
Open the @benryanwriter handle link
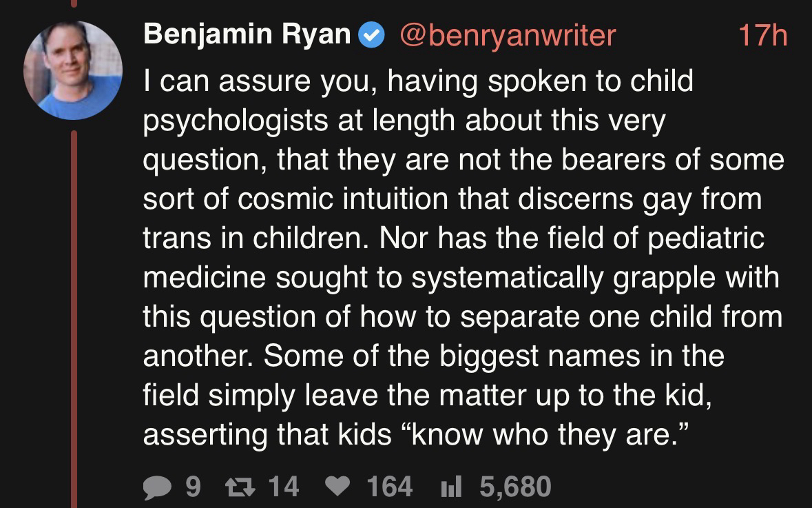coord(508,35)
